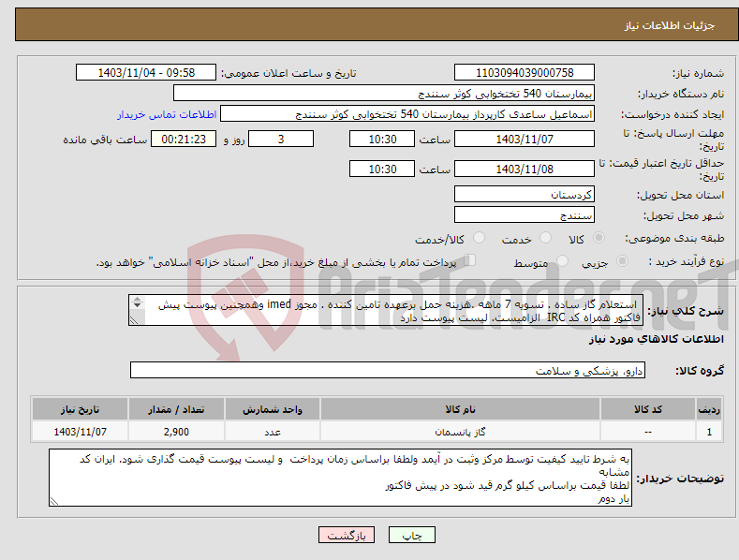Select the جزیی purchase type radio
739x560 pixels.
[x=622, y=260]
